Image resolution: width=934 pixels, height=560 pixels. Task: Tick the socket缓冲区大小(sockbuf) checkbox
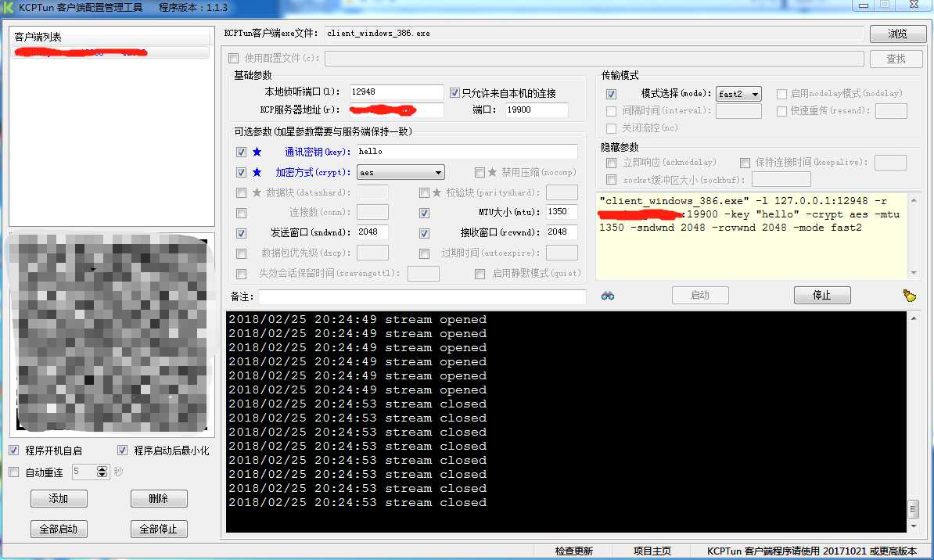611,179
